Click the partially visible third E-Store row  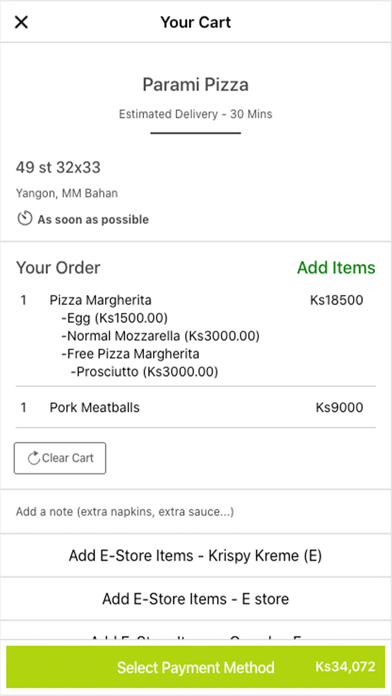(x=196, y=633)
